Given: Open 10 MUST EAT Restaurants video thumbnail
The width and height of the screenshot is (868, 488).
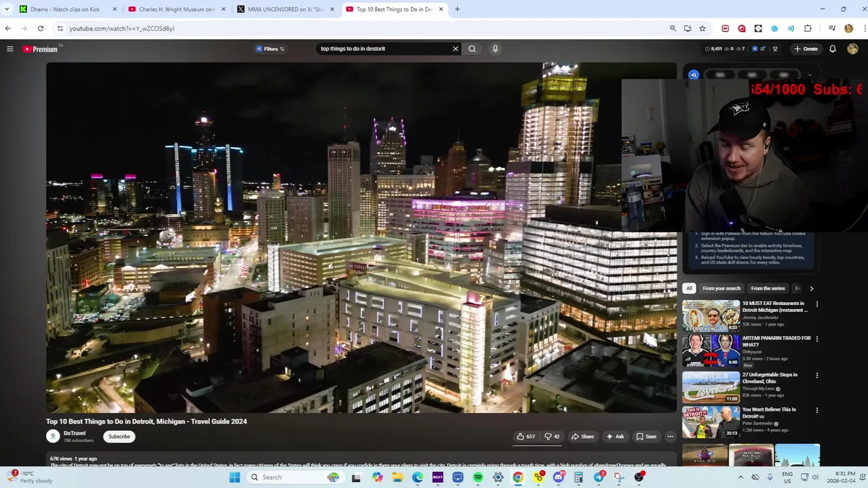Looking at the screenshot, I should [711, 315].
